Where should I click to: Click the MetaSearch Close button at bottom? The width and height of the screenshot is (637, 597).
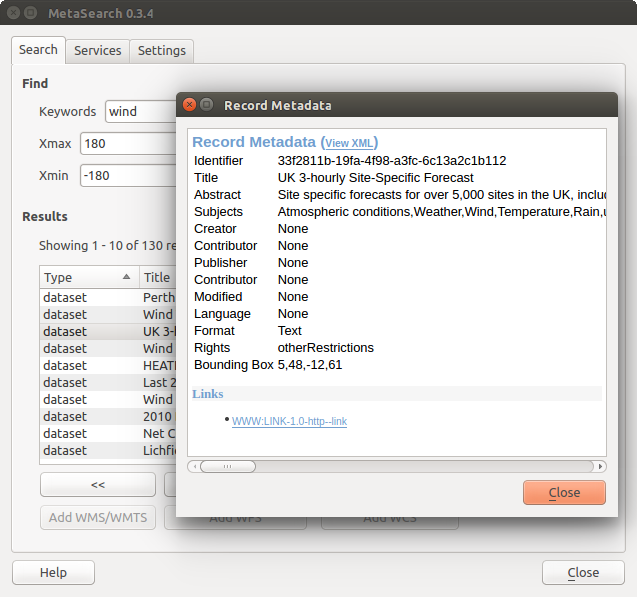pos(583,573)
